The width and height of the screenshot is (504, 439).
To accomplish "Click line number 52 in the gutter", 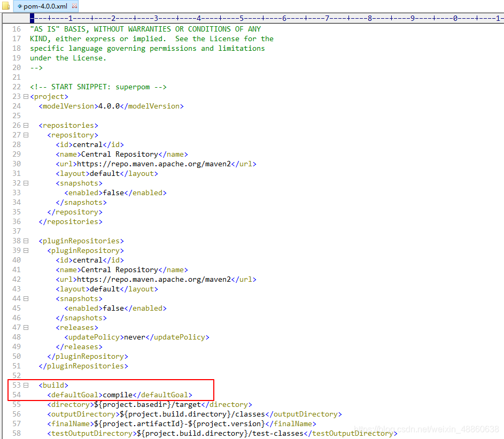I will pos(17,376).
